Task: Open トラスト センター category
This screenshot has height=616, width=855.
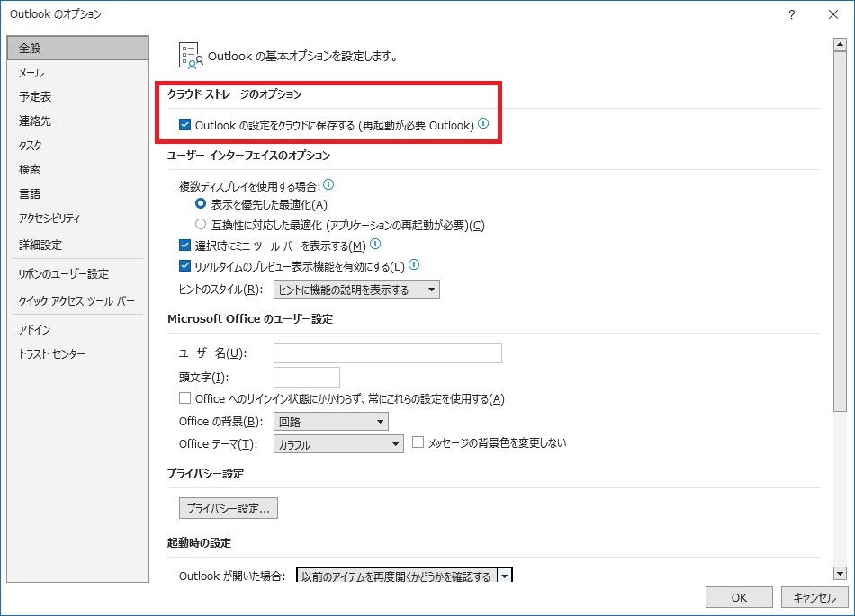Action: pyautogui.click(x=77, y=354)
